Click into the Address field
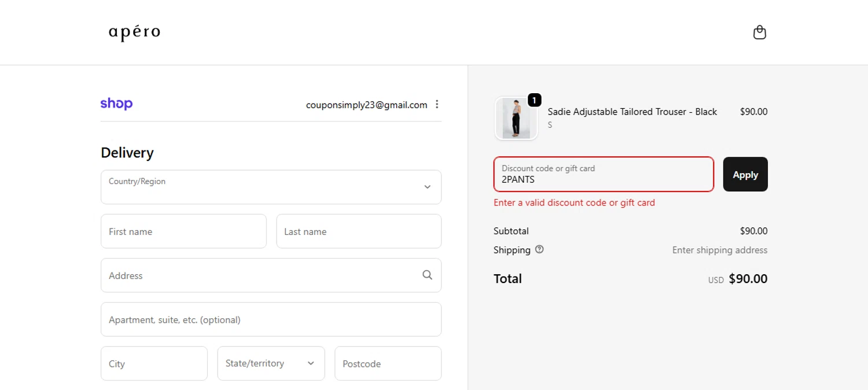The width and height of the screenshot is (868, 390). (271, 275)
